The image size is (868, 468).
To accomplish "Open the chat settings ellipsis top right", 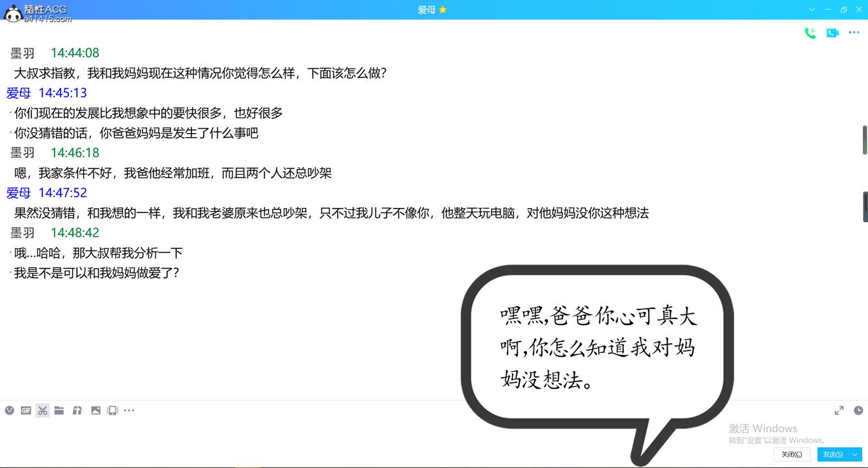I will click(854, 32).
